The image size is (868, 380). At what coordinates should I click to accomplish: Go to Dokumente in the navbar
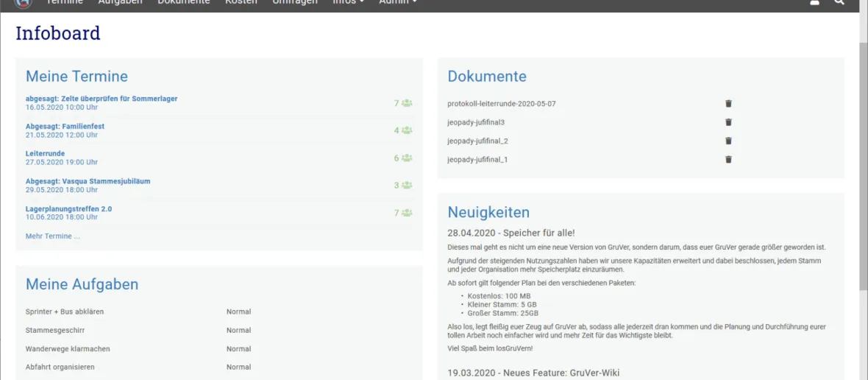tap(184, 2)
